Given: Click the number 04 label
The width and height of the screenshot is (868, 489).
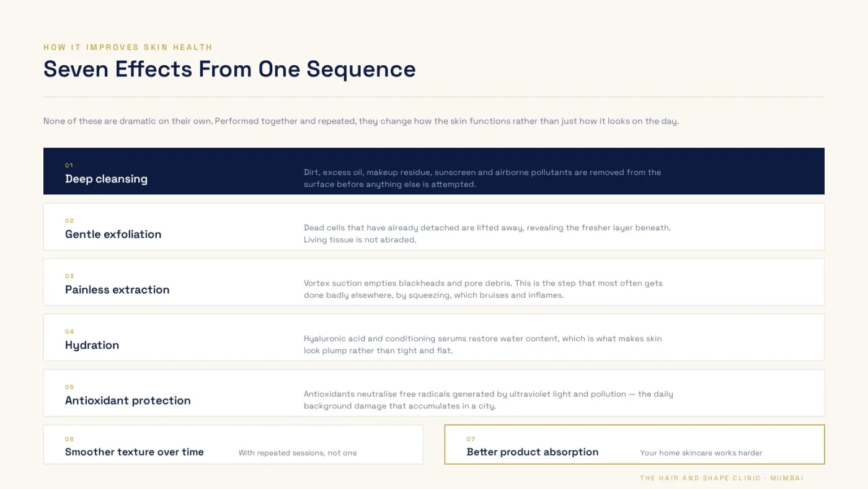Looking at the screenshot, I should [69, 331].
